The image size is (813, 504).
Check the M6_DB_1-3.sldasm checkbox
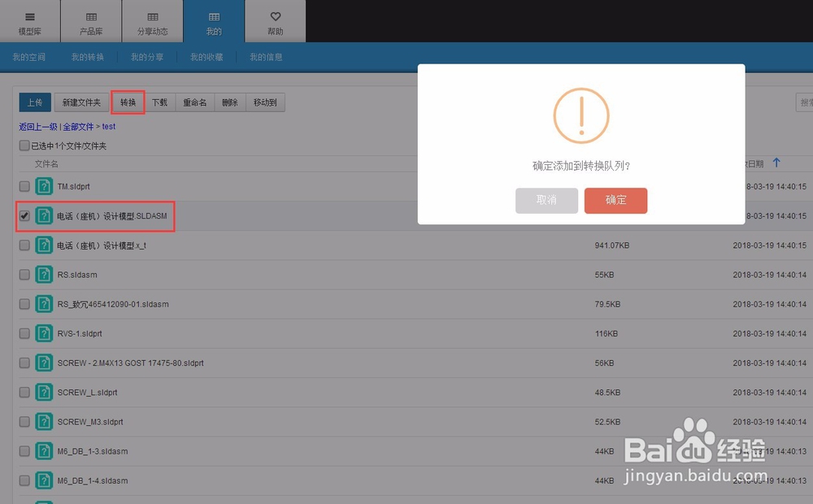pos(24,451)
